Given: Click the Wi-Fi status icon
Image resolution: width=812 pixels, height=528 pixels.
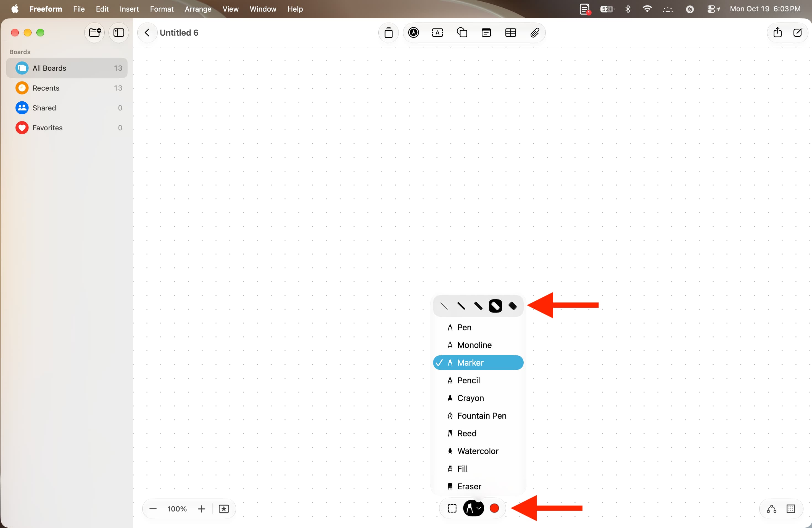Looking at the screenshot, I should coord(647,9).
